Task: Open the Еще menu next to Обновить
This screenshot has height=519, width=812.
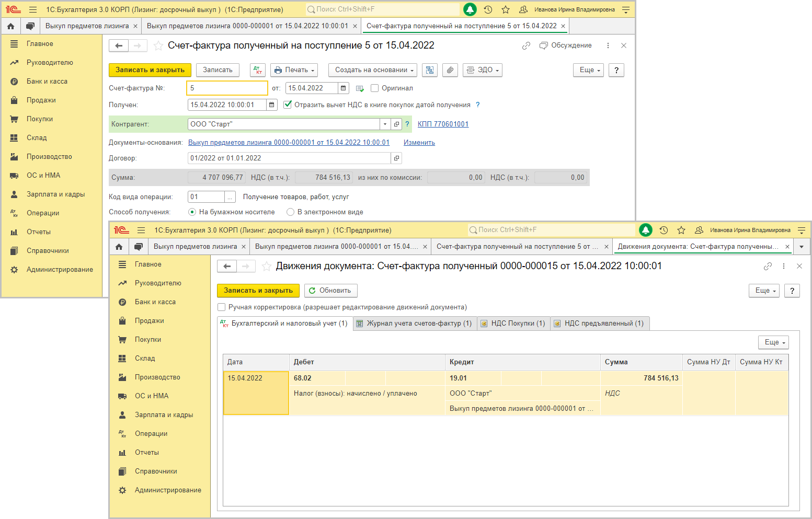Action: [764, 291]
